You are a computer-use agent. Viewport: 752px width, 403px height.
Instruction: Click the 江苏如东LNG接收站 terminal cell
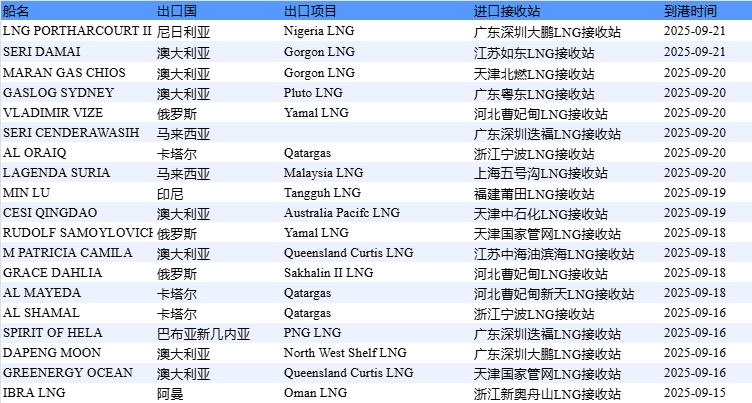(x=534, y=53)
